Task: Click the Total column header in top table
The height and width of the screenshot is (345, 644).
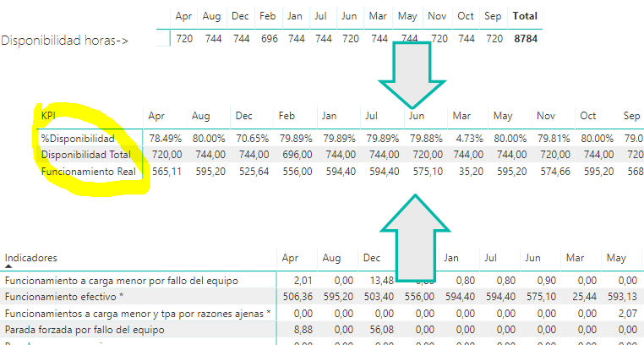Action: [x=525, y=16]
